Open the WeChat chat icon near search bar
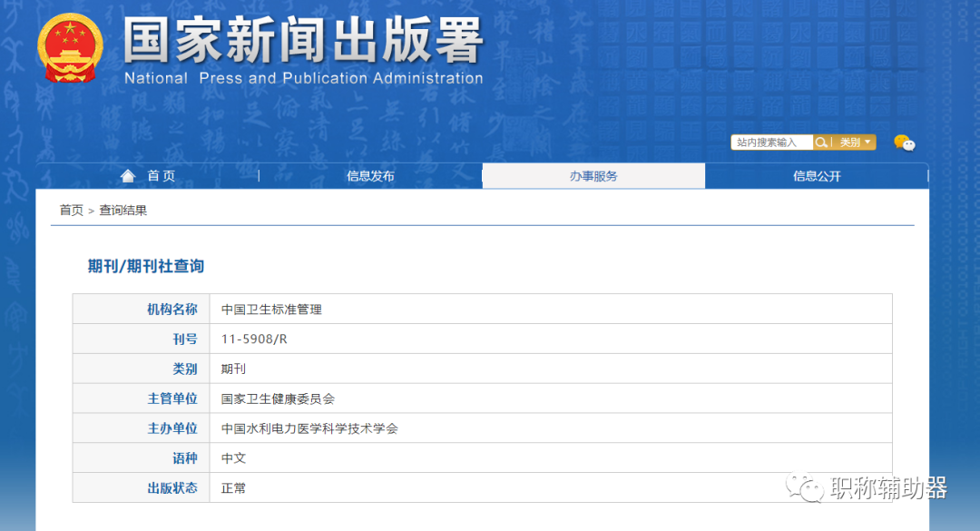980x531 pixels. [x=905, y=143]
